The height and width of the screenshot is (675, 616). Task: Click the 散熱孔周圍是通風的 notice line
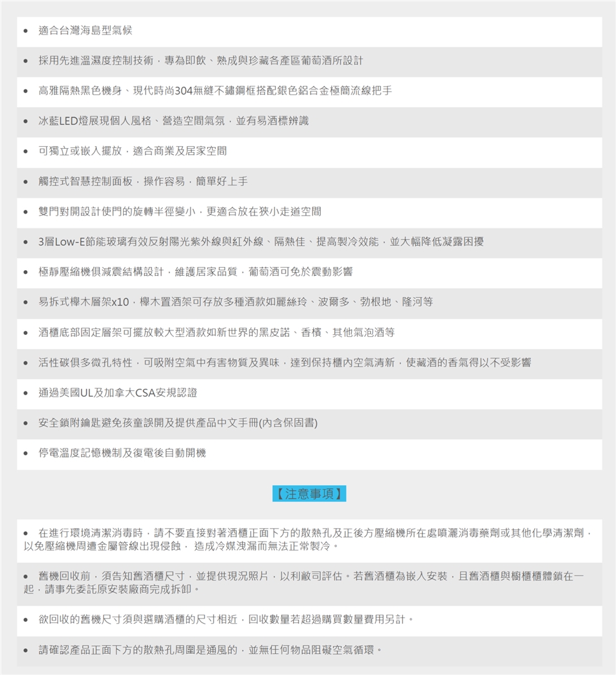[x=210, y=650]
